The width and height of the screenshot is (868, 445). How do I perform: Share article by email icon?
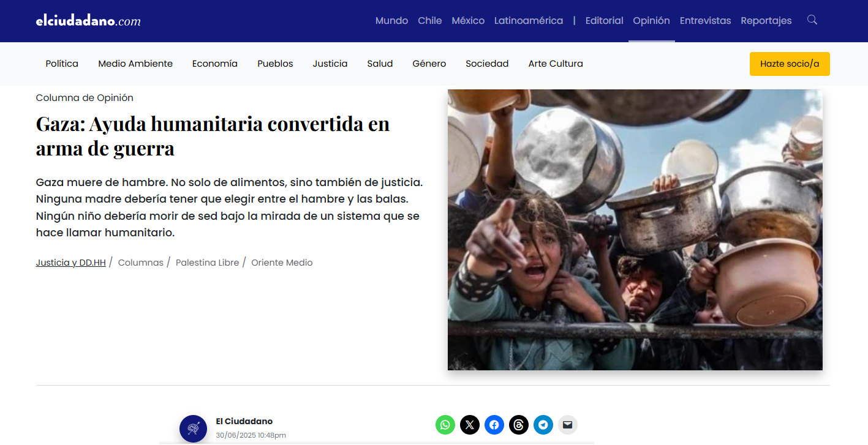568,425
